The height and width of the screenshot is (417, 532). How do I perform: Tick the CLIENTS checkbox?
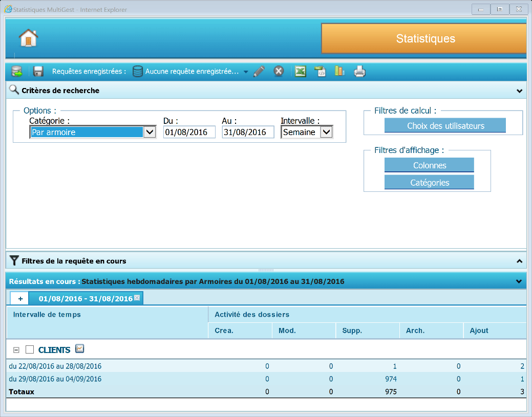(30, 350)
